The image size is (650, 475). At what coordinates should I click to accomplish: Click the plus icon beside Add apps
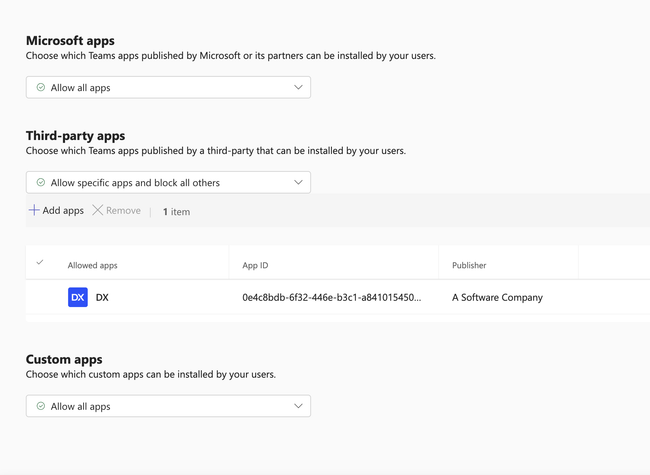[x=34, y=210]
